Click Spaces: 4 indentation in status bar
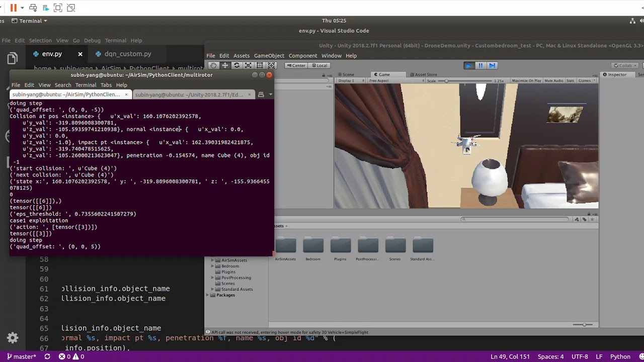 coord(551,356)
